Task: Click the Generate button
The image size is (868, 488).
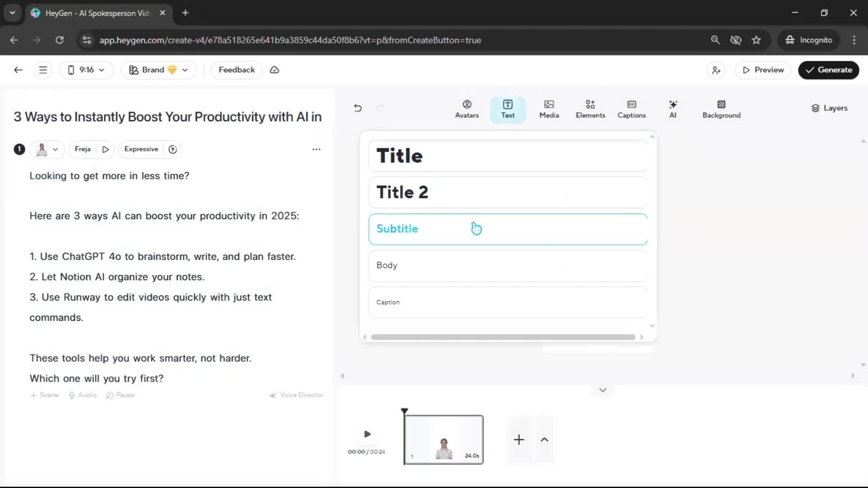Action: (x=828, y=70)
